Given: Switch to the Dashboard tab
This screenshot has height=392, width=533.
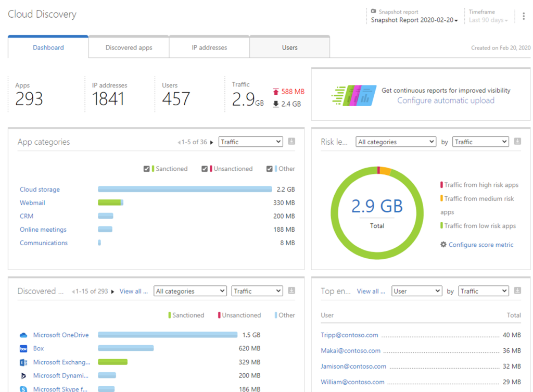Looking at the screenshot, I should [x=48, y=47].
